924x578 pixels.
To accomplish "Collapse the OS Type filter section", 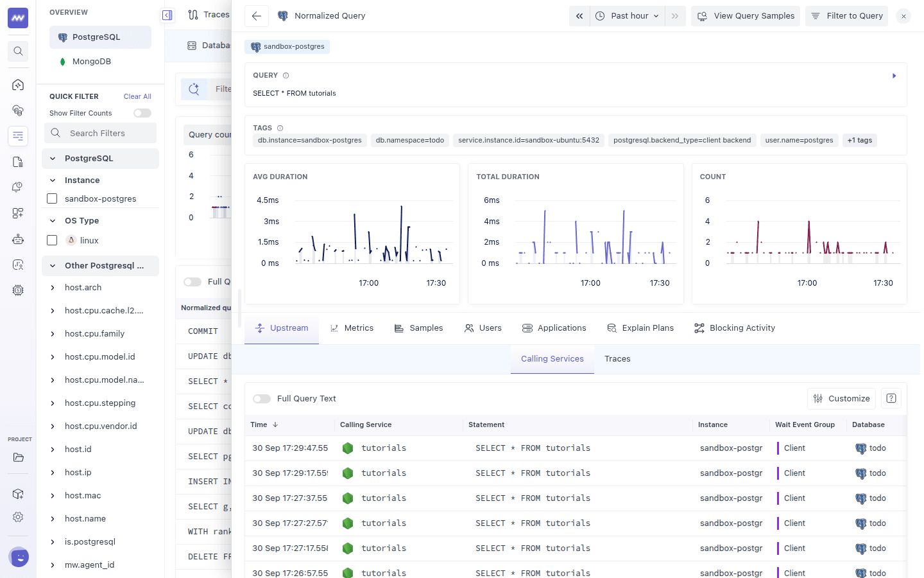I will 53,221.
